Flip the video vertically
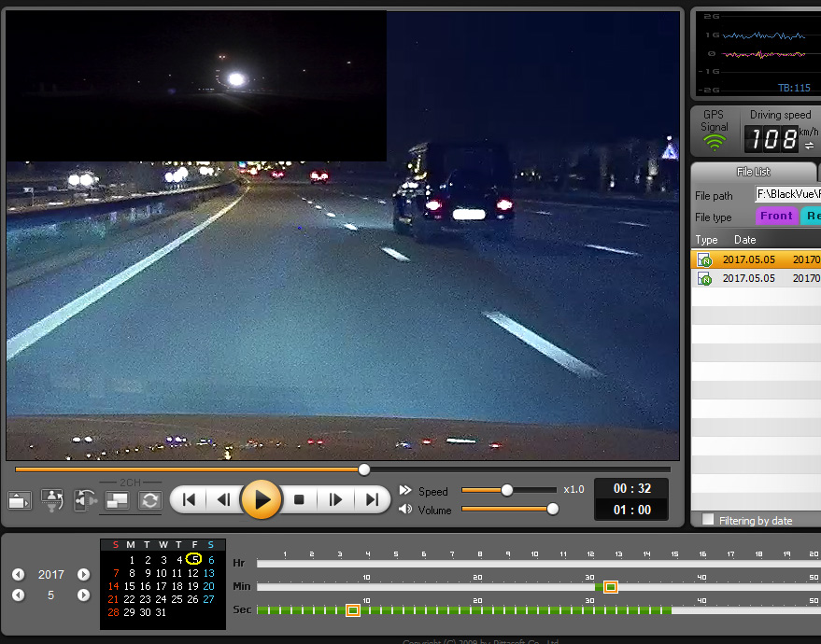The image size is (821, 644). click(x=52, y=500)
